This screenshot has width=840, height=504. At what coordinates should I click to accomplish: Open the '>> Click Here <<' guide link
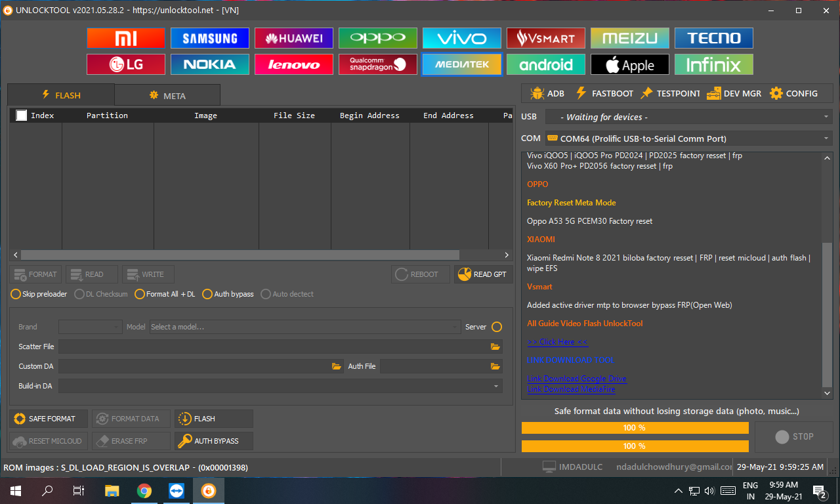point(557,342)
